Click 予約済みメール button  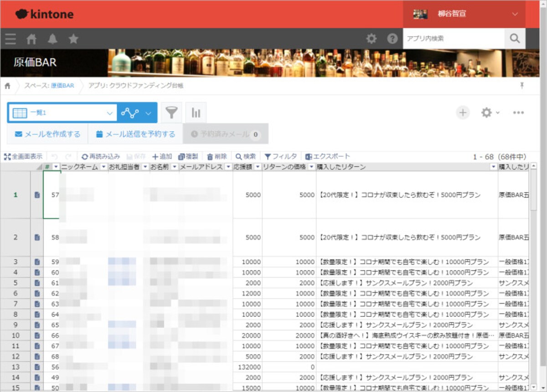pyautogui.click(x=226, y=134)
